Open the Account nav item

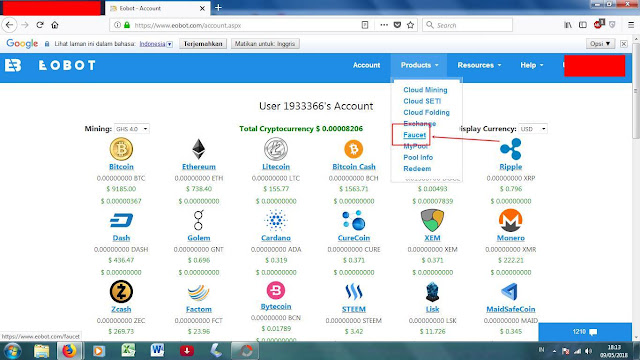[x=366, y=65]
